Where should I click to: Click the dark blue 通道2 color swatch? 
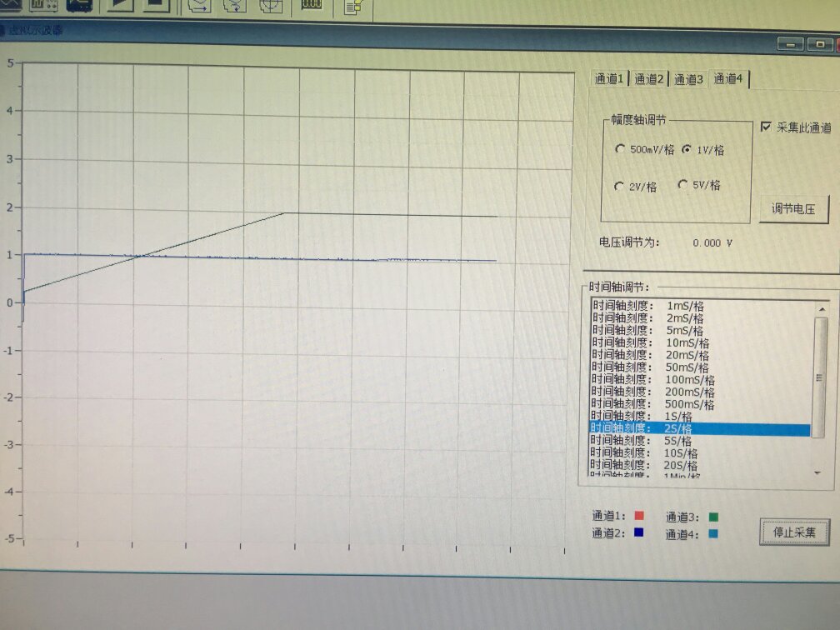[x=638, y=532]
